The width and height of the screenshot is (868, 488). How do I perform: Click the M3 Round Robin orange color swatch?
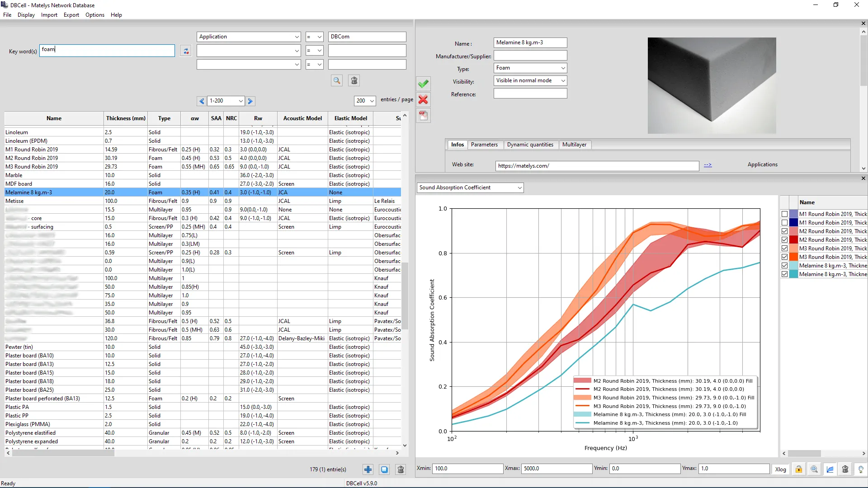pos(793,257)
